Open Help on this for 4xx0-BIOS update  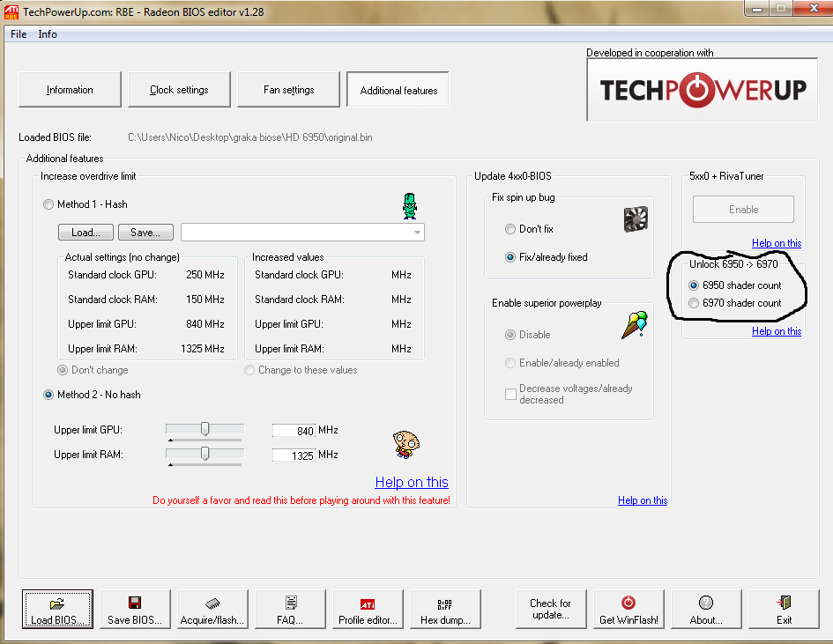643,500
